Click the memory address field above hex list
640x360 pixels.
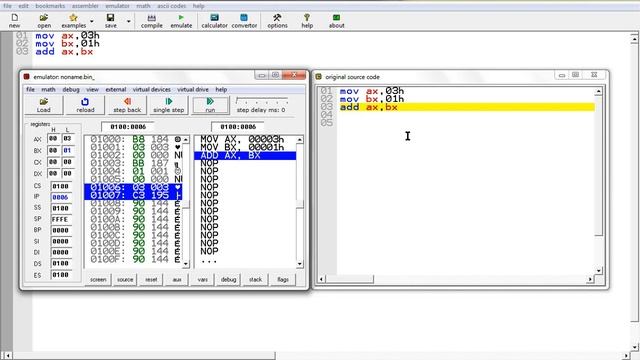(127, 127)
